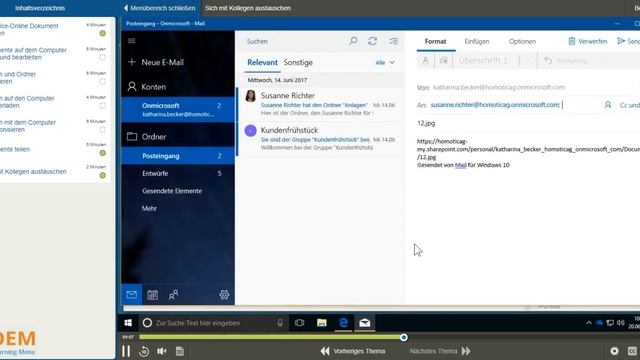Click the paragraph formatting icon
Image resolution: width=640 pixels, height=360 pixels.
[443, 61]
